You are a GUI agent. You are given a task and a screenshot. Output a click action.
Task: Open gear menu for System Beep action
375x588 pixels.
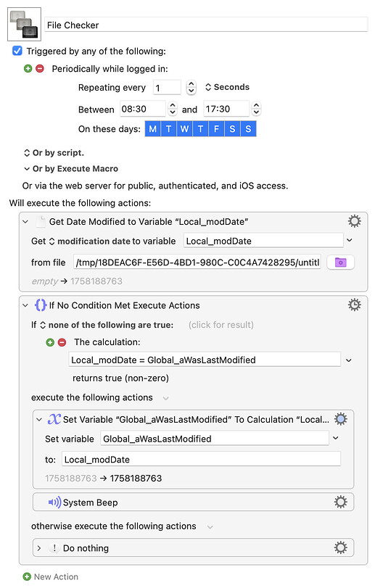coord(340,502)
